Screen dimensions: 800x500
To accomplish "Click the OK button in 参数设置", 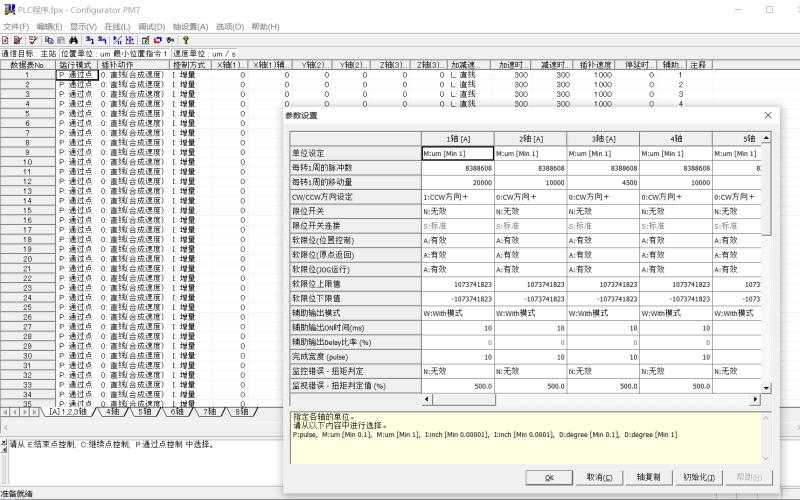I will pyautogui.click(x=548, y=478).
